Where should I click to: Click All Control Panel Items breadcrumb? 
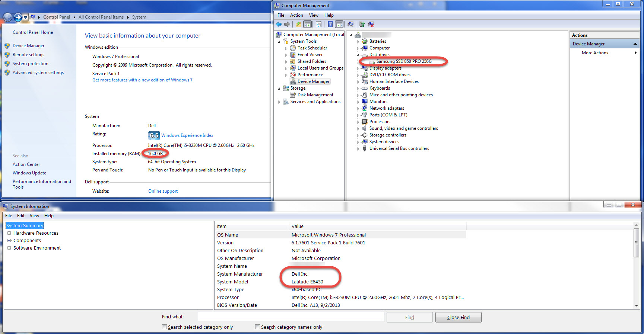[x=101, y=17]
